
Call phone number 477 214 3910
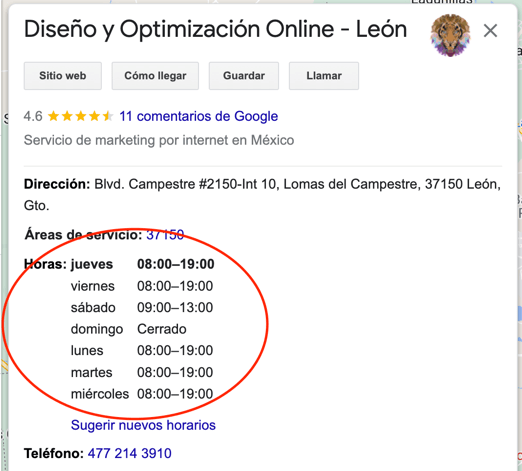[130, 453]
